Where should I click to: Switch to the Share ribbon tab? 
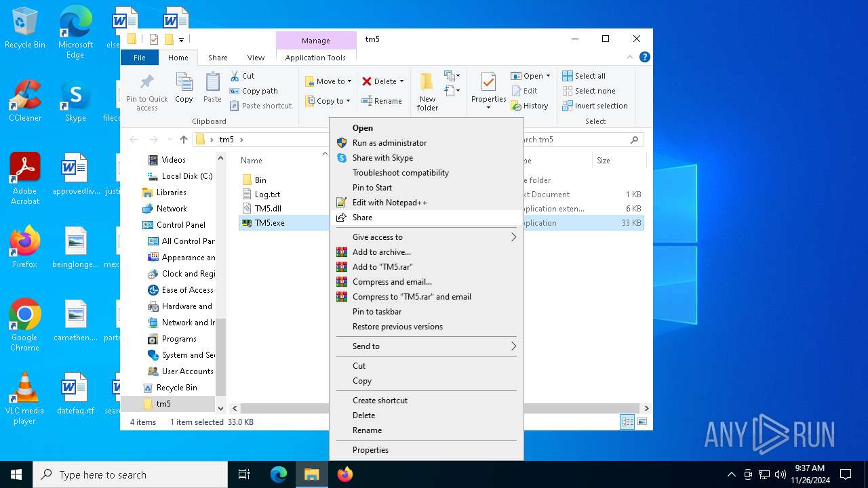[x=218, y=58]
